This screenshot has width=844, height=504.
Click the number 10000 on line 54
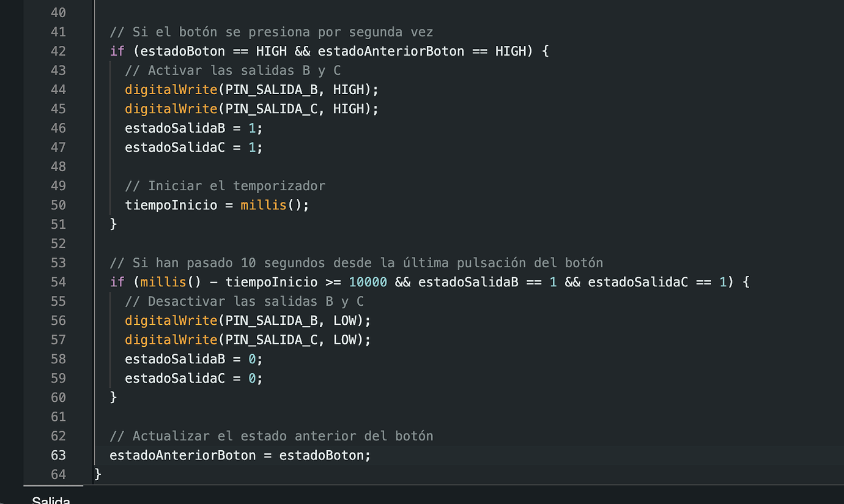[368, 282]
